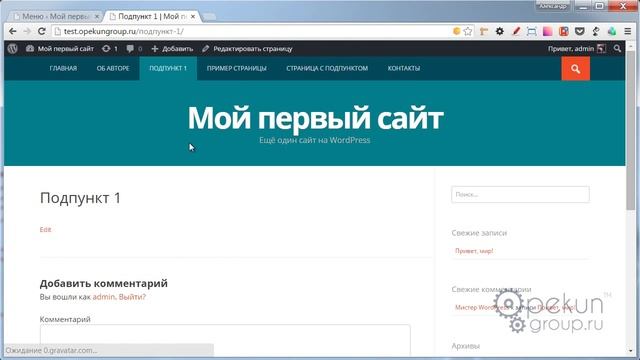Click the address bar URL
The height and width of the screenshot is (360, 640).
tap(123, 31)
